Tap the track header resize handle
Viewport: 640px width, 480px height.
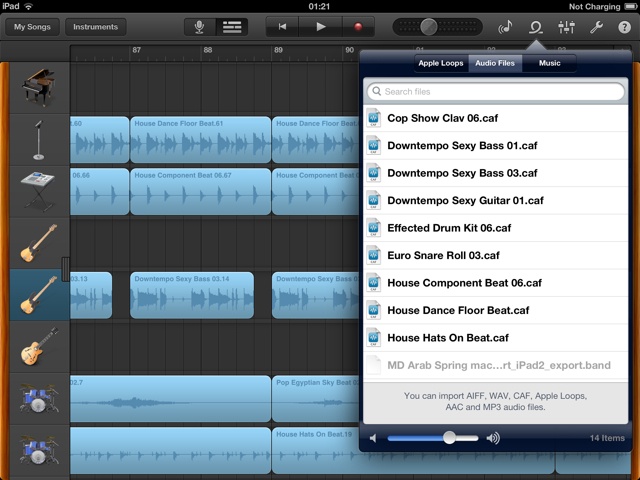pos(65,269)
